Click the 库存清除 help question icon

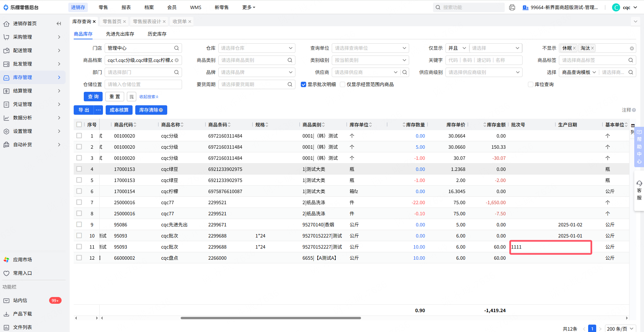(161, 110)
